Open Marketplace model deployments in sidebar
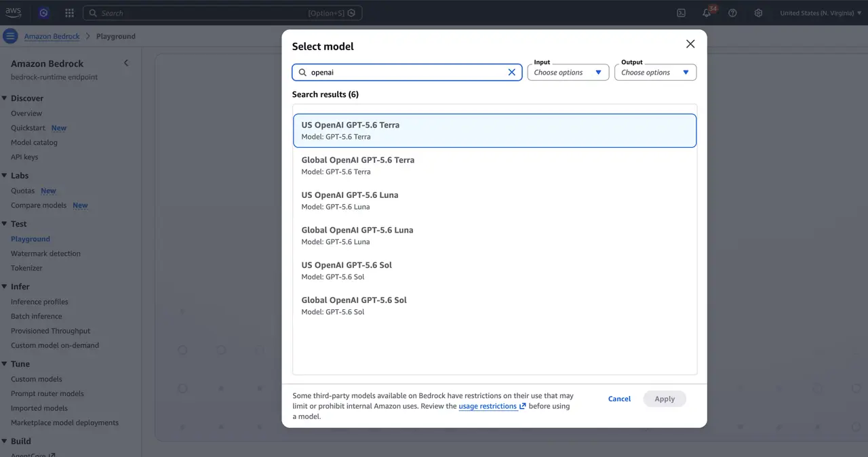 click(64, 422)
